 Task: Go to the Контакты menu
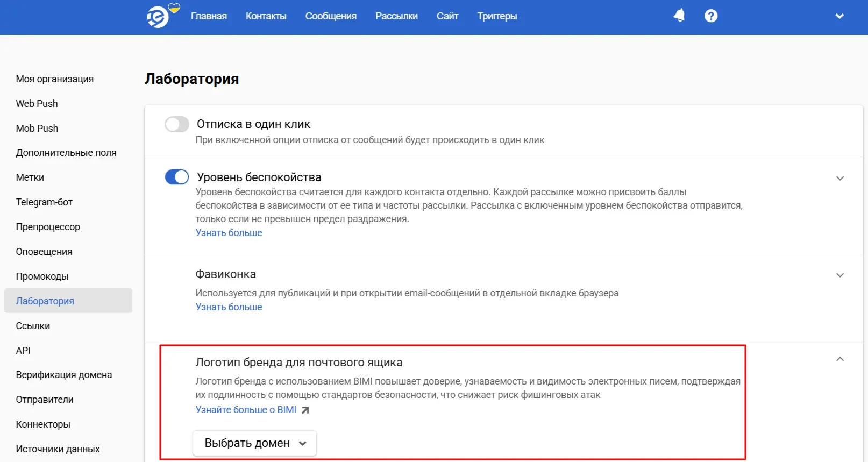coord(266,16)
